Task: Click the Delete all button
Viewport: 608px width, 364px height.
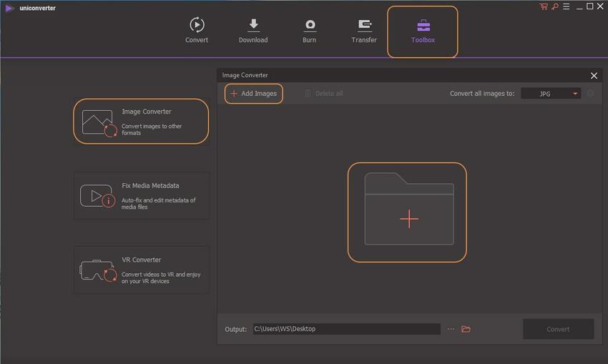Action: pyautogui.click(x=323, y=94)
